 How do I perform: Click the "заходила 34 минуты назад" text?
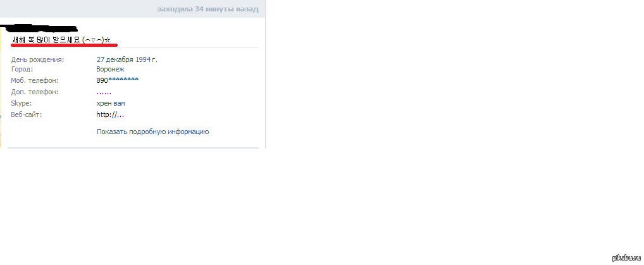pyautogui.click(x=208, y=9)
